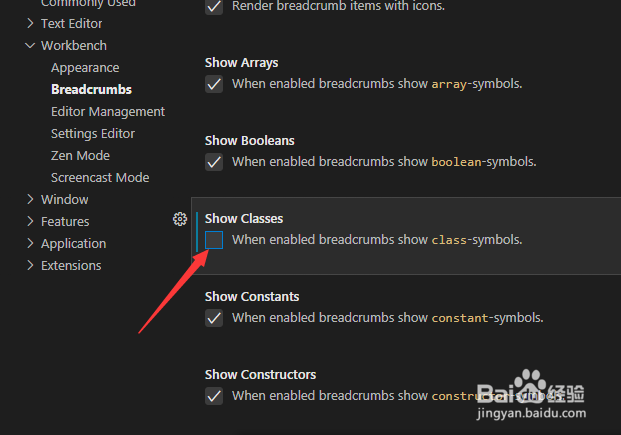
Task: Expand the Features section chevron
Action: point(30,221)
